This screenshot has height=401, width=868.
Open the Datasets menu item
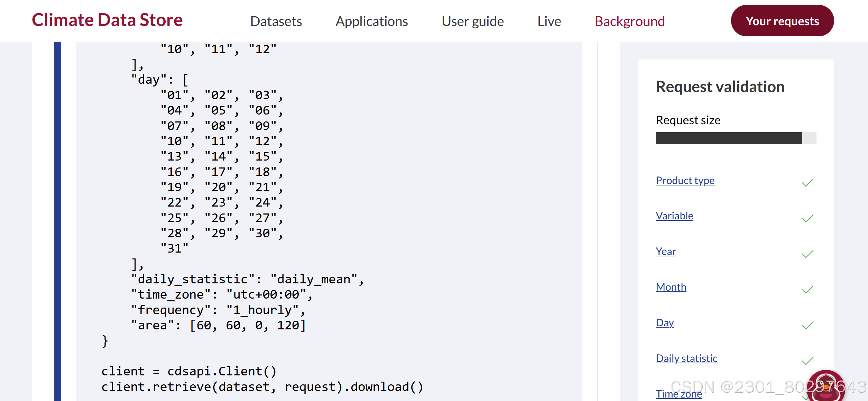point(276,21)
